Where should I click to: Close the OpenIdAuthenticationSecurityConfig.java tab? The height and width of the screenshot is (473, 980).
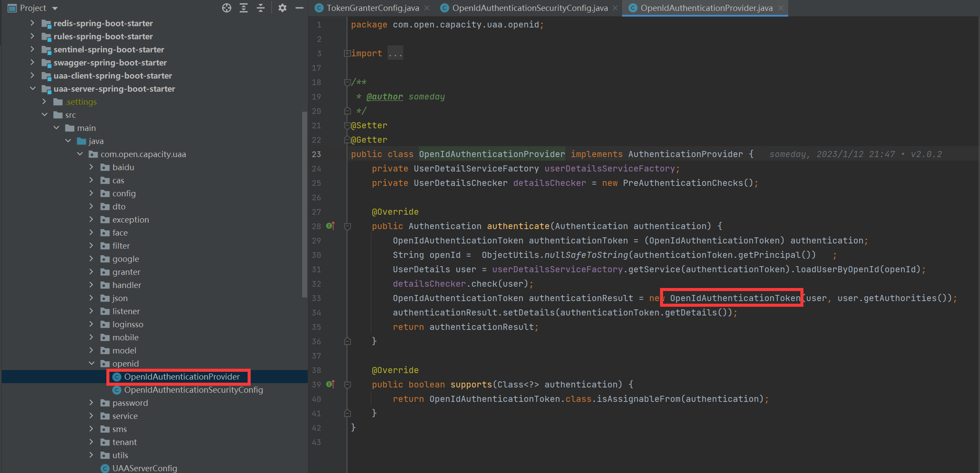(x=615, y=8)
